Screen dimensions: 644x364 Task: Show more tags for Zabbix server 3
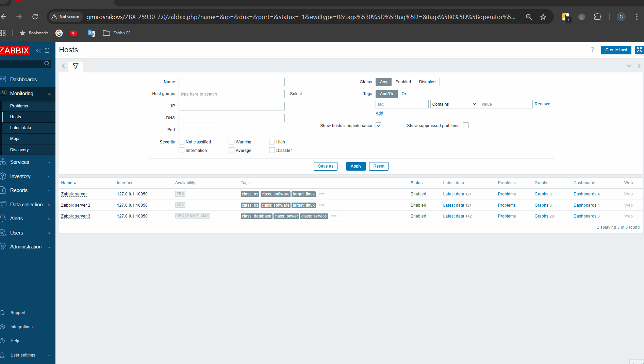334,216
